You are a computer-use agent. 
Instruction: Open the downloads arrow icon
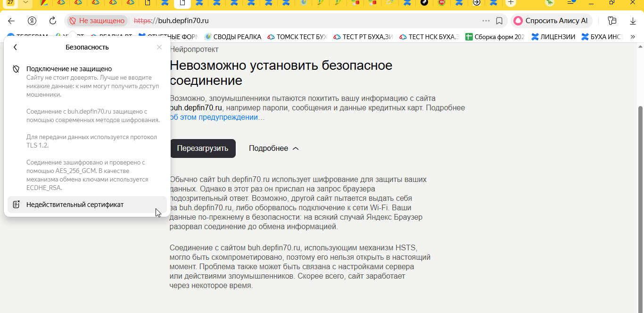[x=633, y=21]
